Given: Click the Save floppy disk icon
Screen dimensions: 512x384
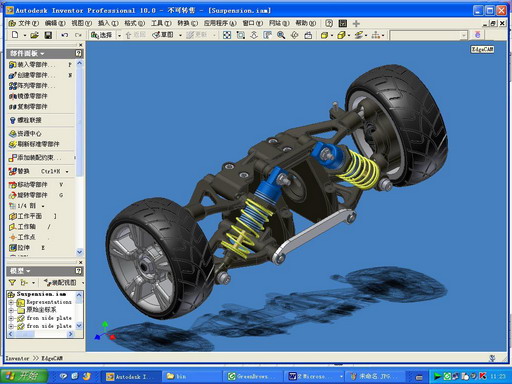Looking at the screenshot, I should click(x=48, y=35).
